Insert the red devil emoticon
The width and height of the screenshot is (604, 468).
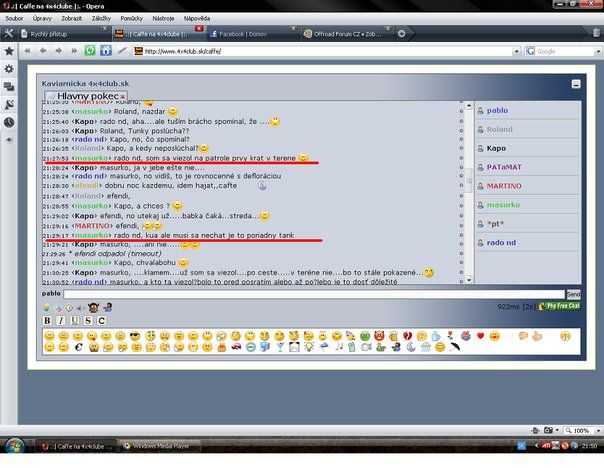(x=379, y=336)
